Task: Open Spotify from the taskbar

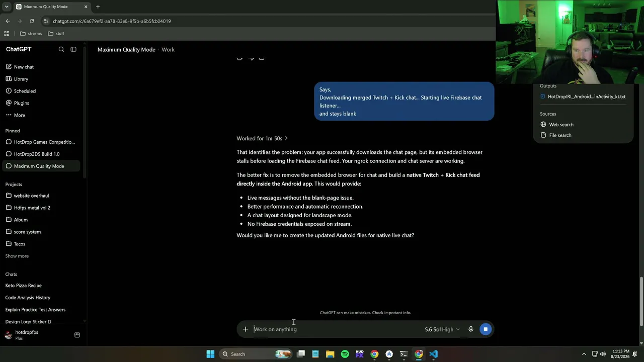Action: coord(345,354)
